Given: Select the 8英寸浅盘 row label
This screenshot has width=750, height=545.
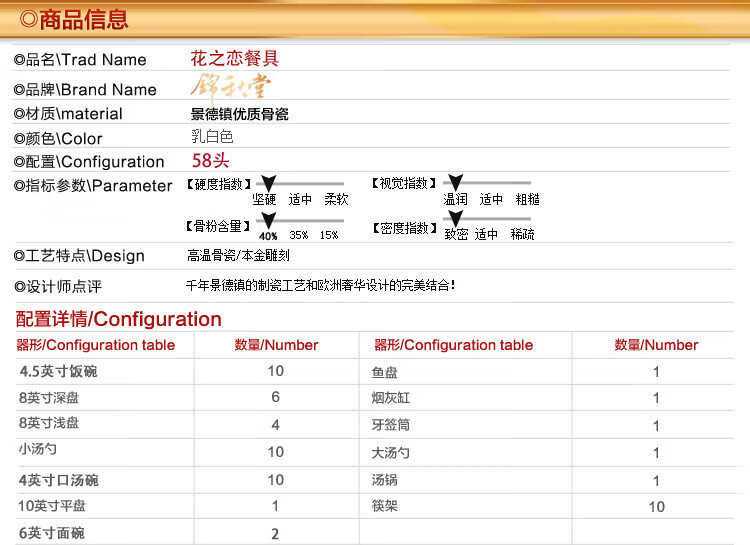Looking at the screenshot, I should point(49,423).
